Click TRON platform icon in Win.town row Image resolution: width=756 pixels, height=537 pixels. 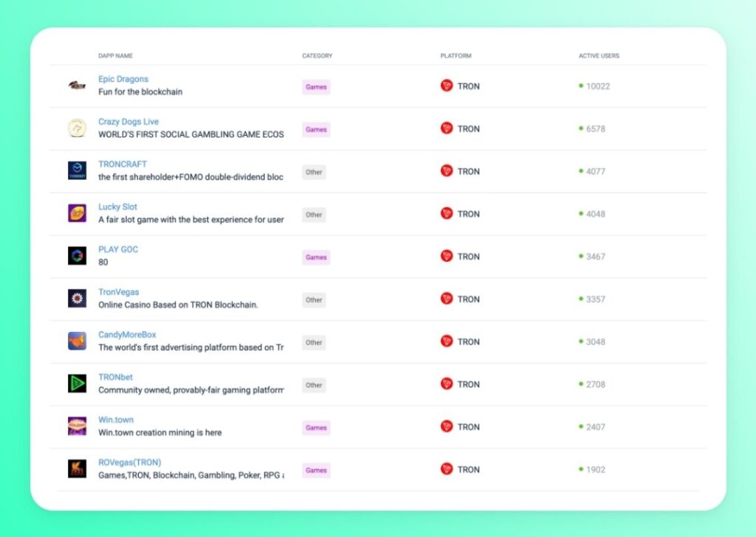[447, 426]
